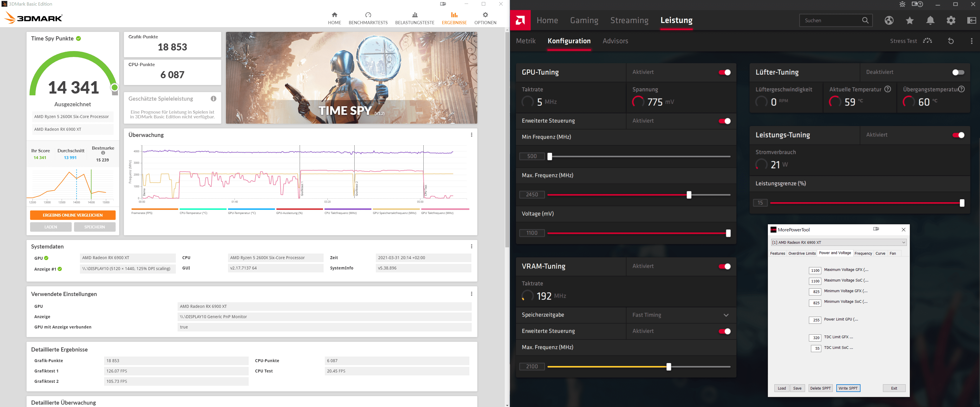Click the Laden button

pos(51,227)
